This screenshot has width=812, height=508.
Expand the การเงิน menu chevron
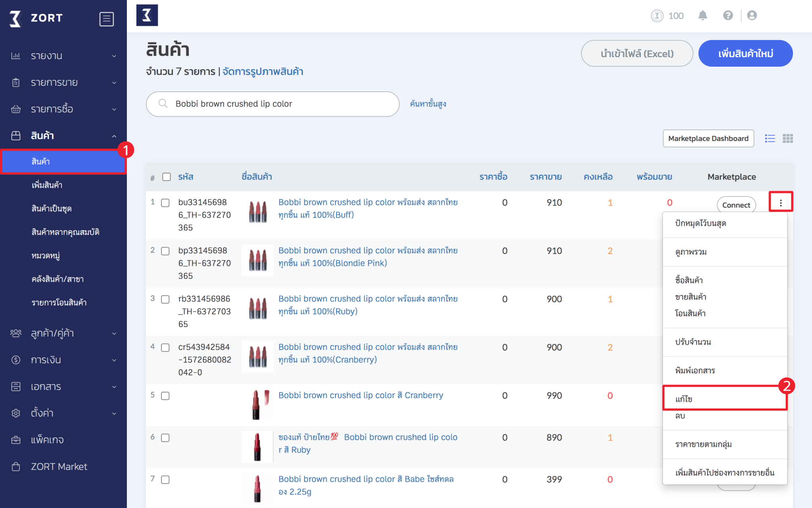(x=114, y=360)
